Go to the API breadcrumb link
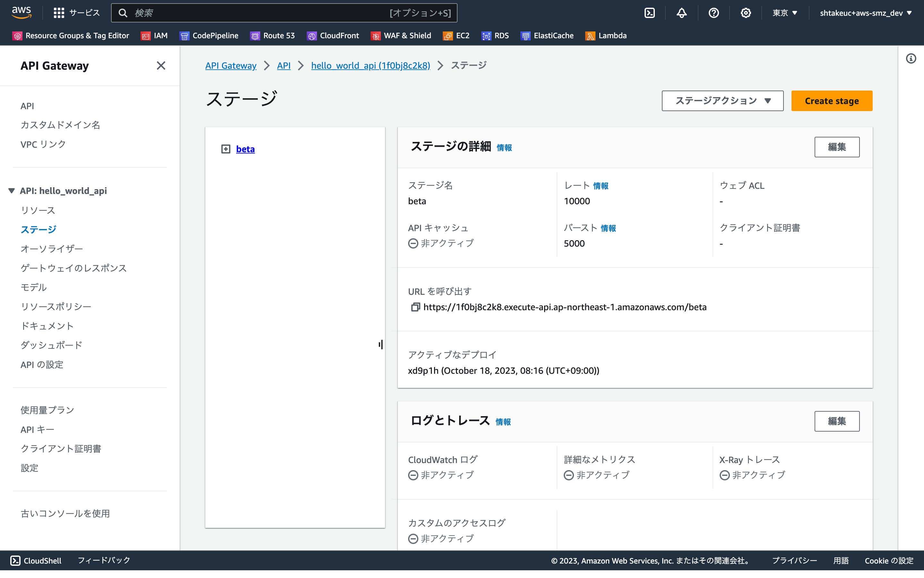 click(x=284, y=66)
